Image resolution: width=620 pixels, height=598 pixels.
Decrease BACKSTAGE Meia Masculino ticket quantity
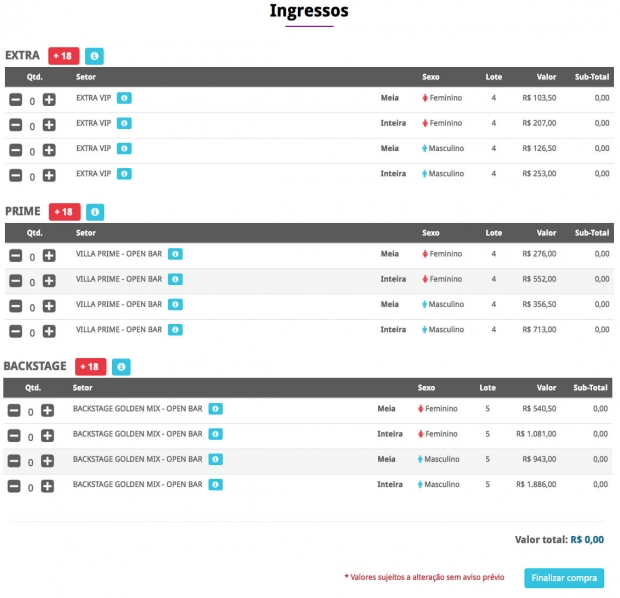[14, 461]
